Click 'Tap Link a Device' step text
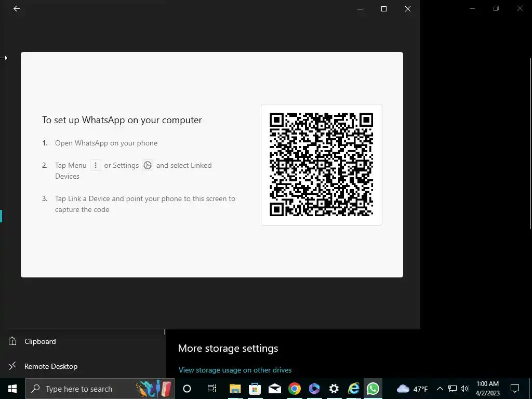This screenshot has width=532, height=399. click(x=145, y=204)
